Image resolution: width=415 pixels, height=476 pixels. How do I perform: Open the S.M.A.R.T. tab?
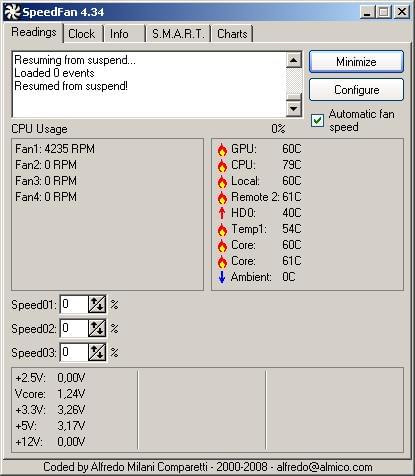point(178,34)
